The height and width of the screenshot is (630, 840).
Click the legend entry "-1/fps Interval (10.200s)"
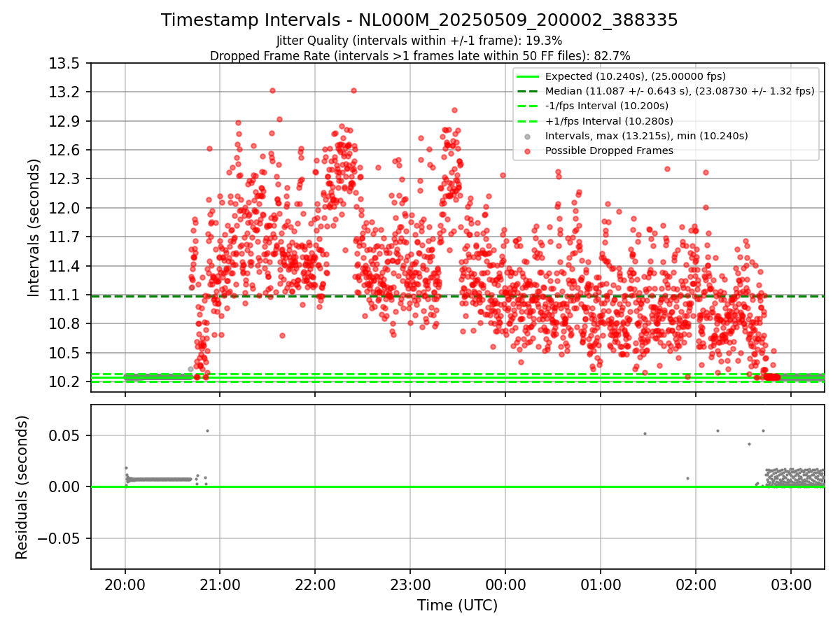click(x=607, y=106)
